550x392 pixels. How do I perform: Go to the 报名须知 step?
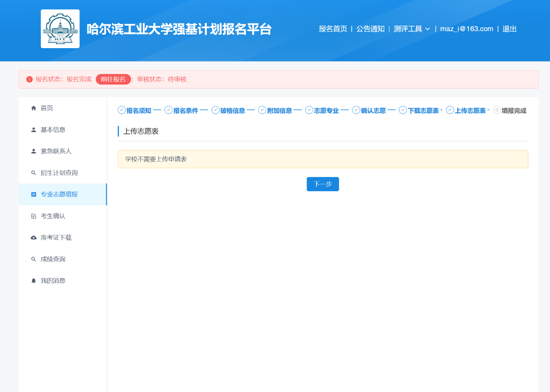pyautogui.click(x=138, y=111)
